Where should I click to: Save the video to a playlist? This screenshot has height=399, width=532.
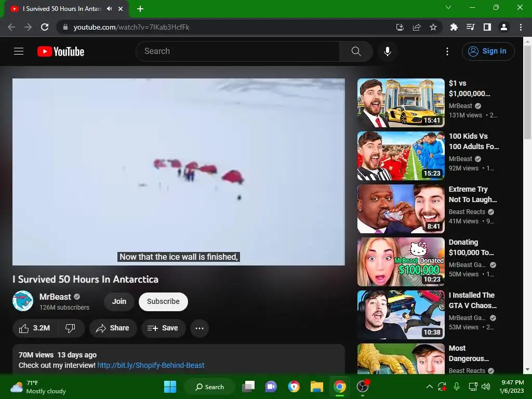coord(163,328)
